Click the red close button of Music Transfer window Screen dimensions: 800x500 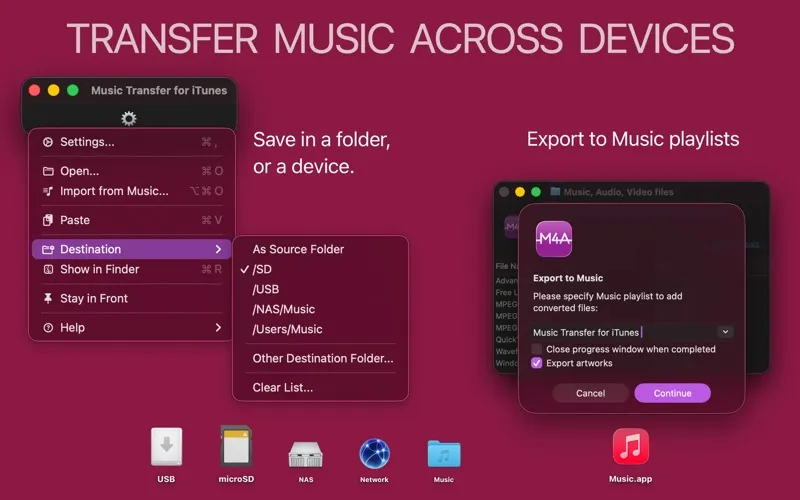(x=34, y=90)
